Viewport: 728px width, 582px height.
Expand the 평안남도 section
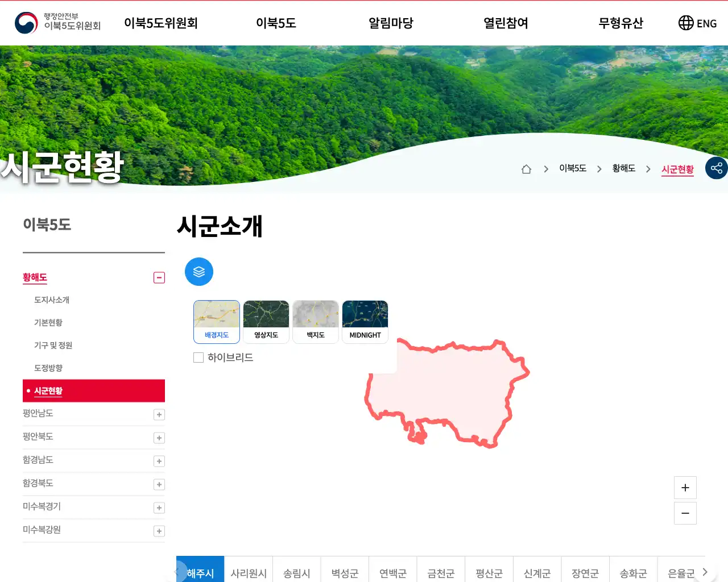(x=159, y=414)
